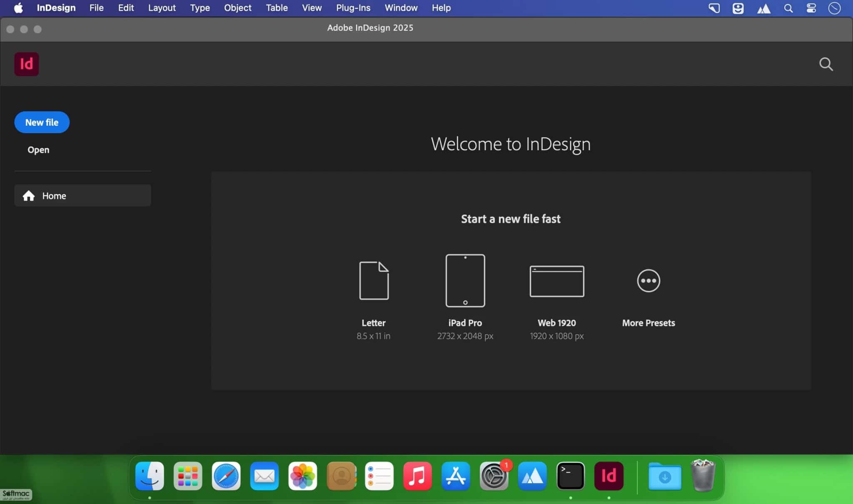Open Launchpad from the dock
Screen dimensions: 853x504
pos(188,476)
